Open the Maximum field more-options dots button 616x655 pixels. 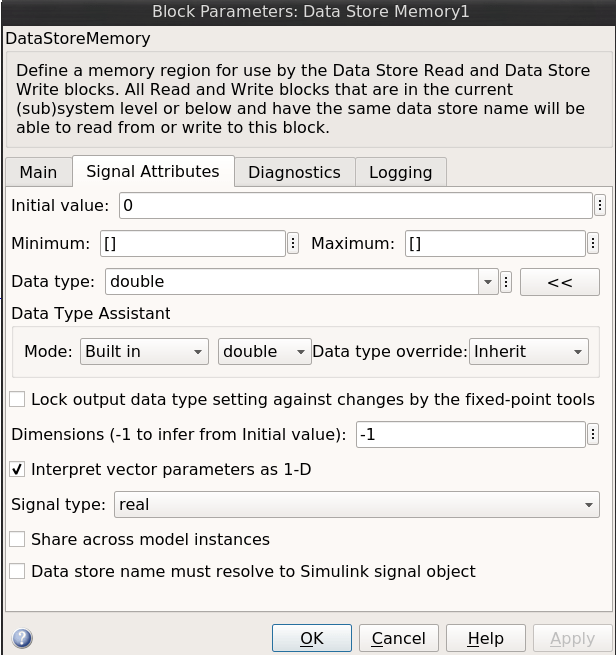(x=593, y=243)
